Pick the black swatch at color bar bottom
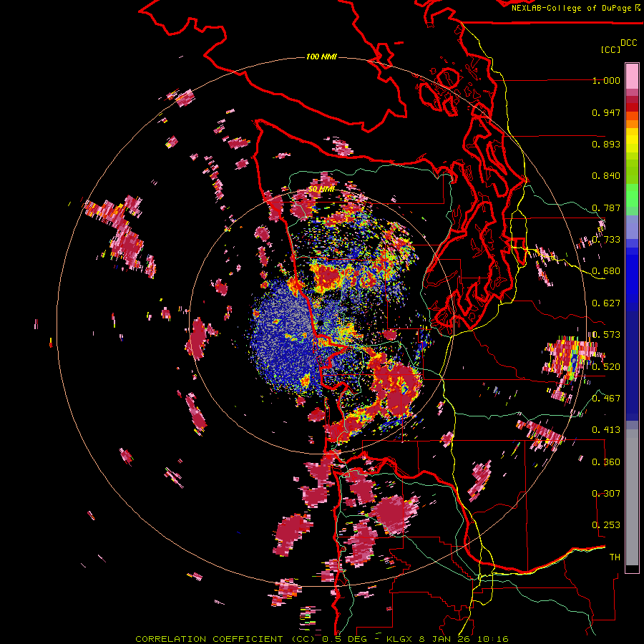The width and height of the screenshot is (644, 644). pyautogui.click(x=632, y=569)
